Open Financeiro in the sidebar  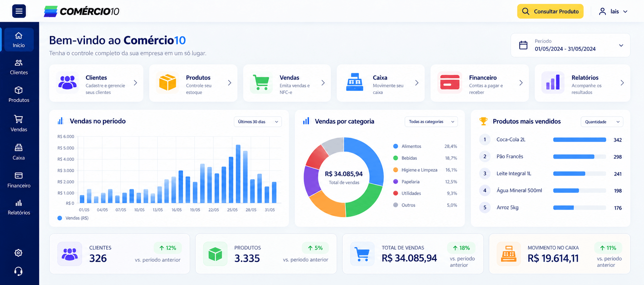(19, 180)
